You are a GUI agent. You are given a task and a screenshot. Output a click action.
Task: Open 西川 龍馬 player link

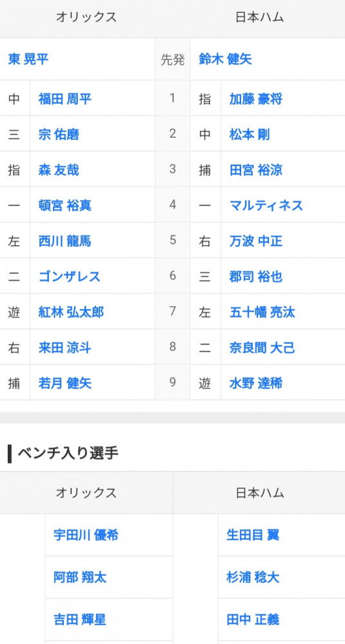[x=65, y=241]
